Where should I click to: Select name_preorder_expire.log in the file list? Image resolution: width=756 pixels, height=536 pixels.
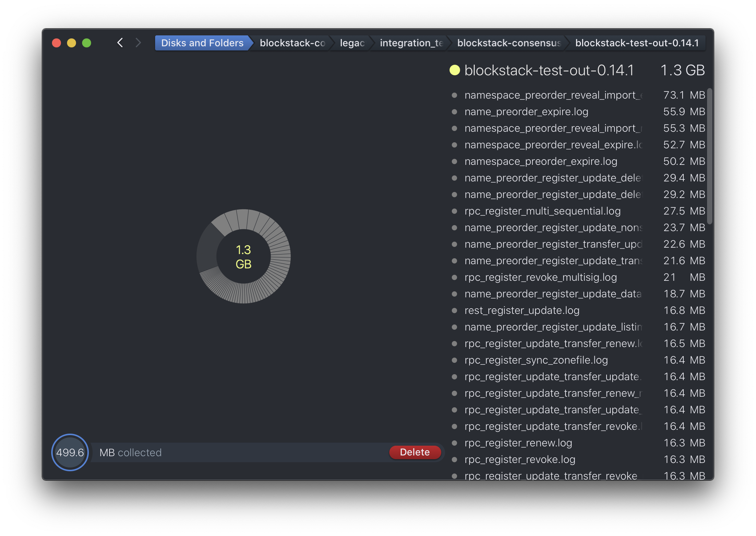[x=526, y=112]
